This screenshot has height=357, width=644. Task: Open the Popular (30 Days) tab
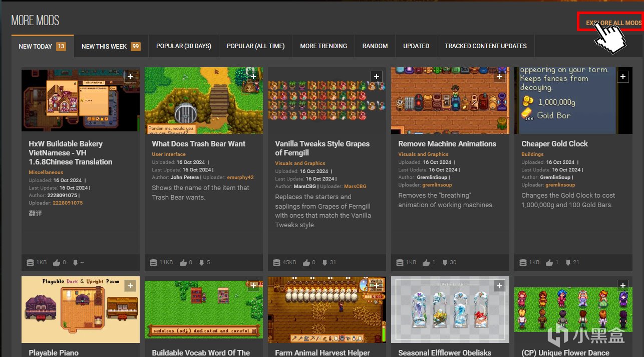coord(184,46)
